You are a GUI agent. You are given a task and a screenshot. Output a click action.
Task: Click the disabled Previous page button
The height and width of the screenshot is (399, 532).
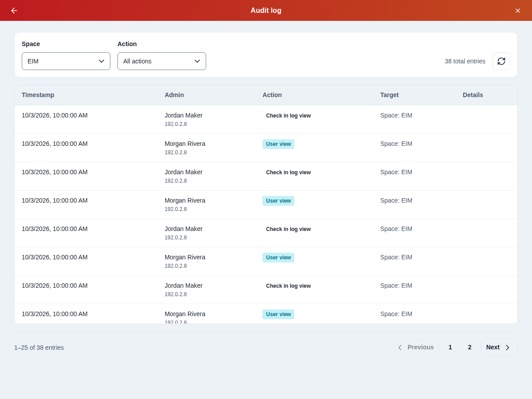415,348
